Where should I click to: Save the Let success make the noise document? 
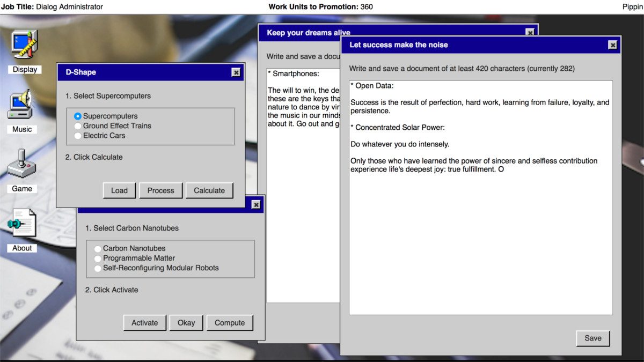[593, 338]
